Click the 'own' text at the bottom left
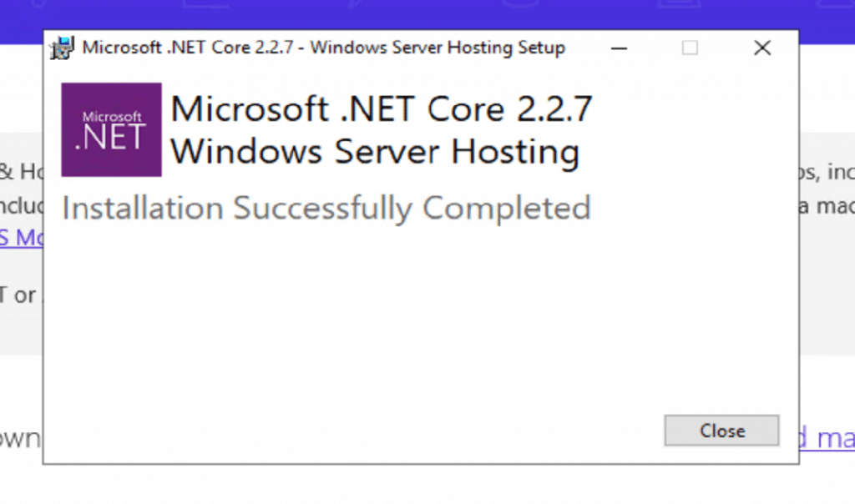Image resolution: width=855 pixels, height=504 pixels. (20, 439)
